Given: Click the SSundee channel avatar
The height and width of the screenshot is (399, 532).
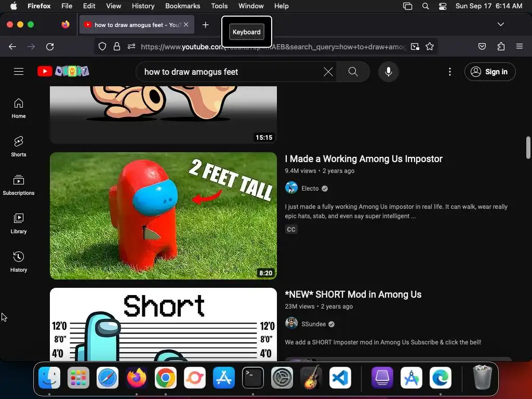Looking at the screenshot, I should pos(291,323).
